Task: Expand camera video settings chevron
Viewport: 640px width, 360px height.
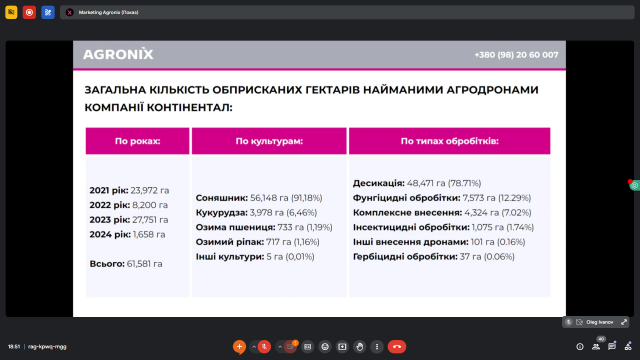Action: pos(280,347)
